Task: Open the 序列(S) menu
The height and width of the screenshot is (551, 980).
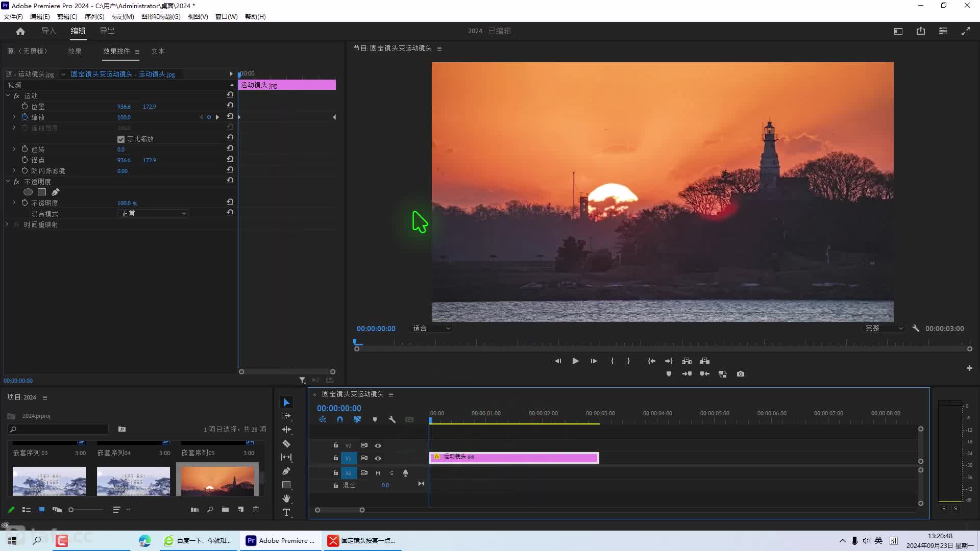Action: [x=94, y=16]
